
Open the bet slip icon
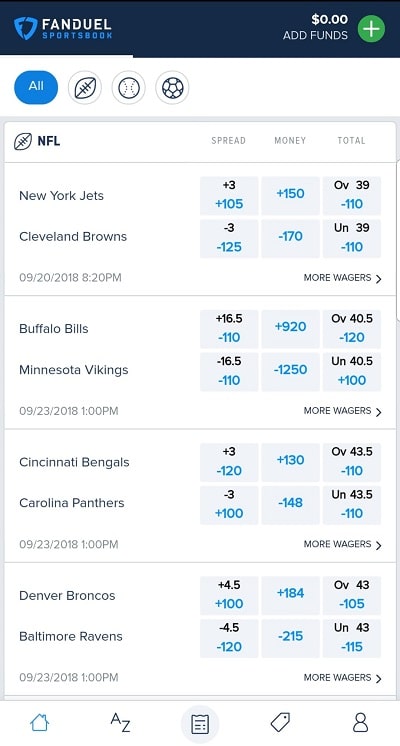[x=200, y=724]
